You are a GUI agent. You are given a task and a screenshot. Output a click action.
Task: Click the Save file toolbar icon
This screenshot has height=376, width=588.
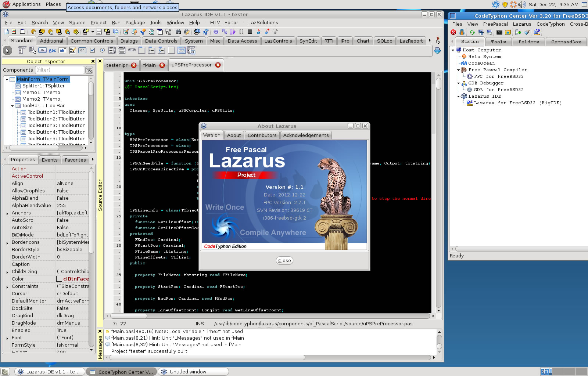(98, 32)
